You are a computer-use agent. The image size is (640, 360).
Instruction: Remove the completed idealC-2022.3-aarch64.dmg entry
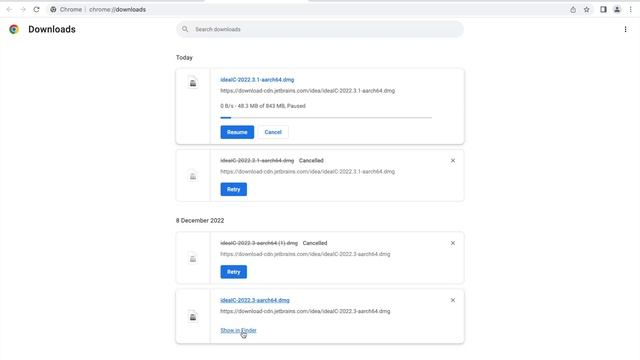click(453, 300)
